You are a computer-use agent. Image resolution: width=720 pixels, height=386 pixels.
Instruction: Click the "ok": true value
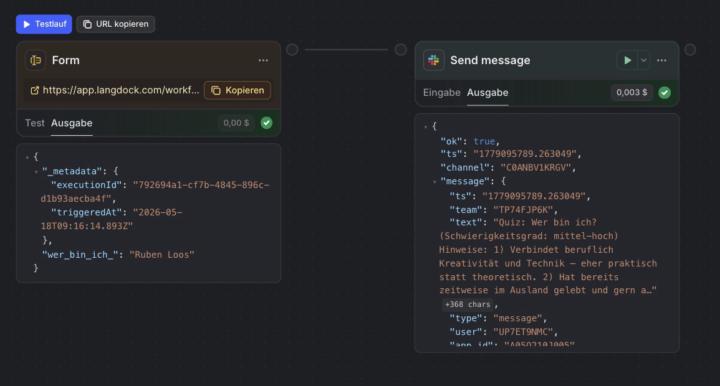coord(484,141)
